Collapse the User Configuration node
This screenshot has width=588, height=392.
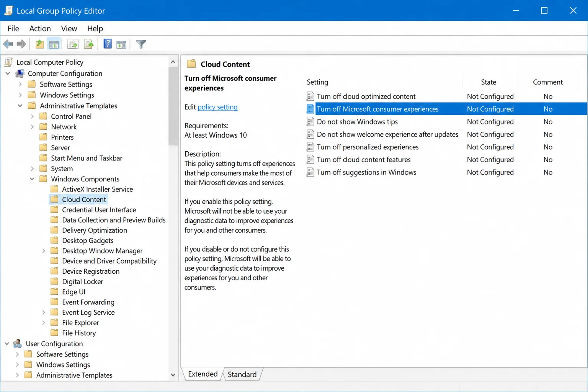7,343
